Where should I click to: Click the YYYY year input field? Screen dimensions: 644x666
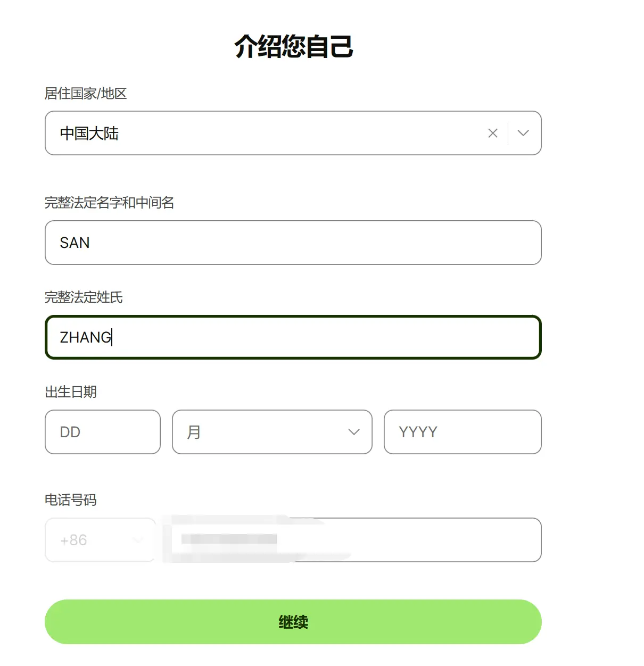coord(462,432)
